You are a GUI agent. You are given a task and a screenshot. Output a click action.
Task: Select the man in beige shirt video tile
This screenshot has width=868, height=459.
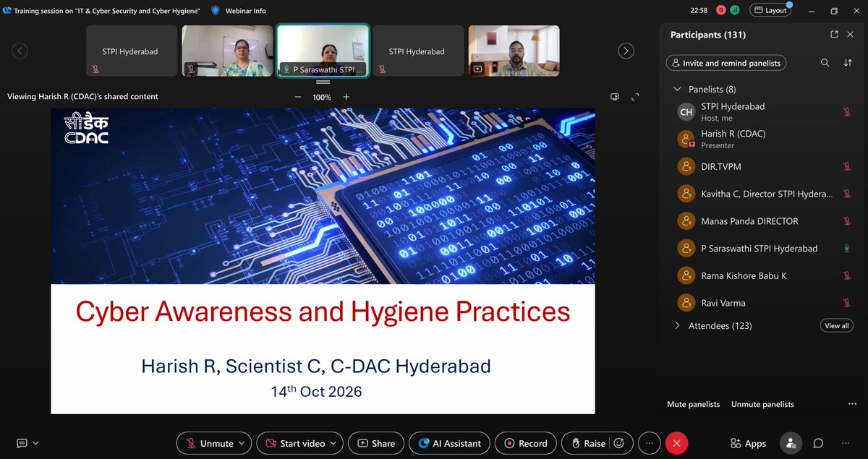(514, 51)
